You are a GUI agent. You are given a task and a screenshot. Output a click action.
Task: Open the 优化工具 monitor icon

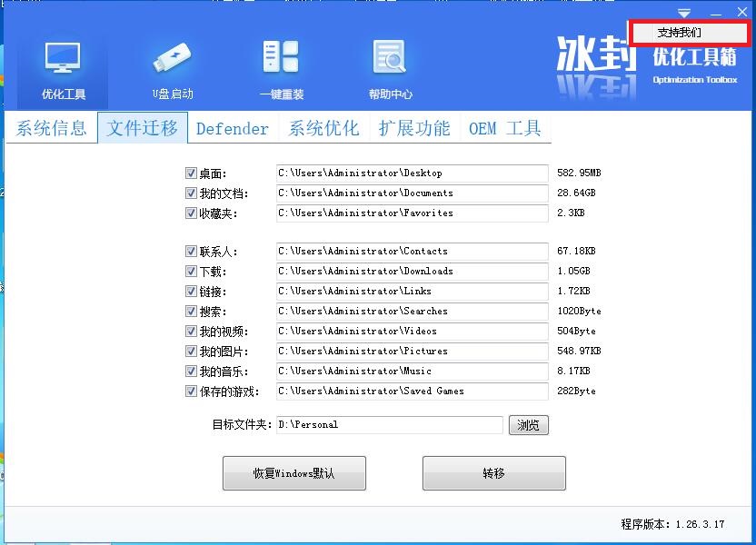point(63,60)
